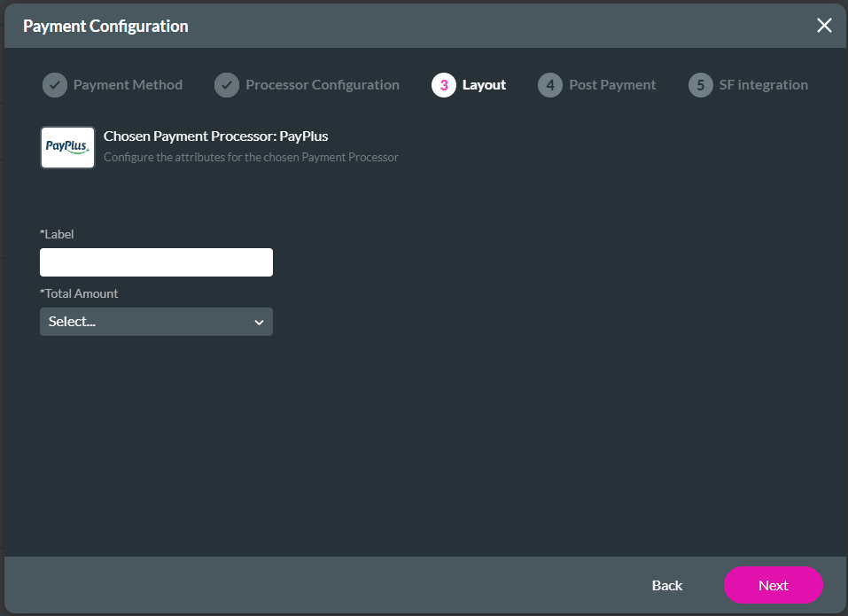Screen dimensions: 848x616
Task: Expand the Select... field under Total Amount
Action: click(x=156, y=321)
